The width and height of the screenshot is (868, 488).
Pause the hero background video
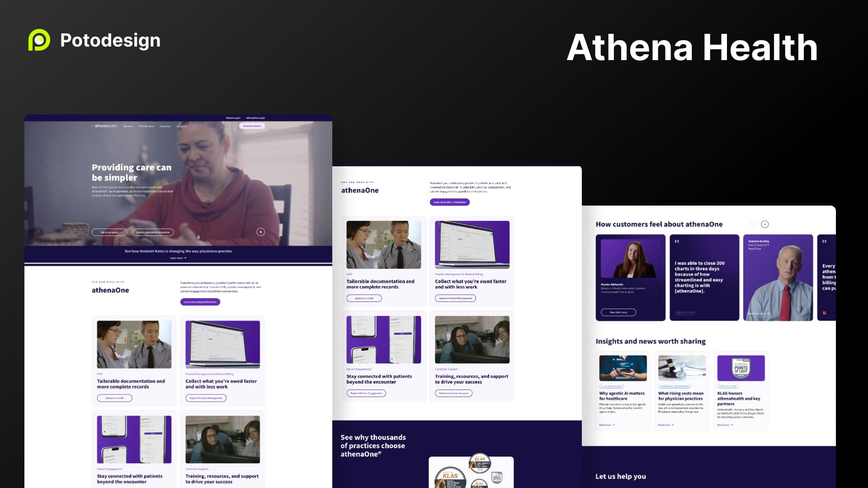click(260, 232)
